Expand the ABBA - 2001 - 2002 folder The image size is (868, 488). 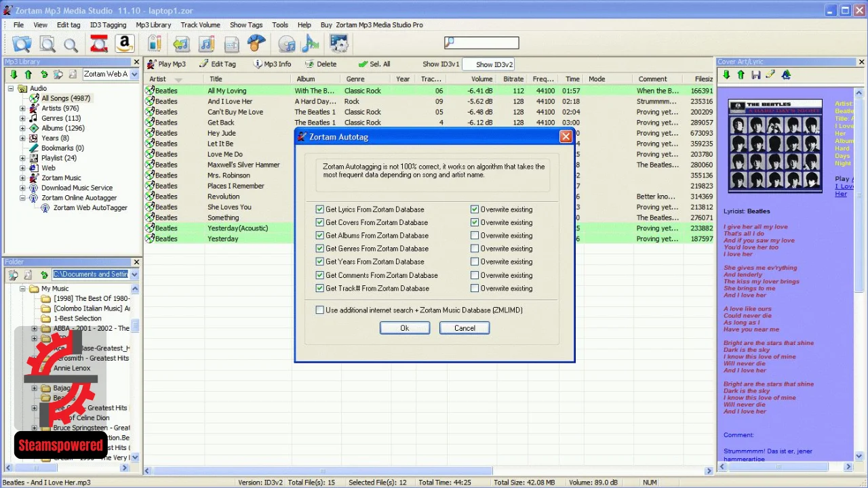(x=35, y=328)
